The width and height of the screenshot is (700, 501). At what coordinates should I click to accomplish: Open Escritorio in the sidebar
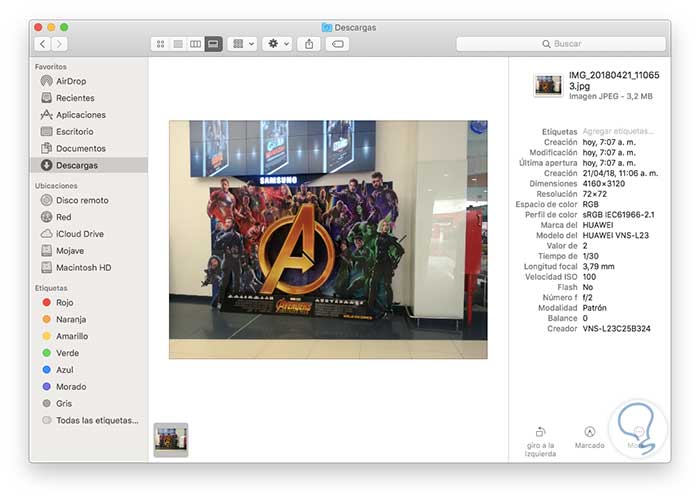[88, 132]
